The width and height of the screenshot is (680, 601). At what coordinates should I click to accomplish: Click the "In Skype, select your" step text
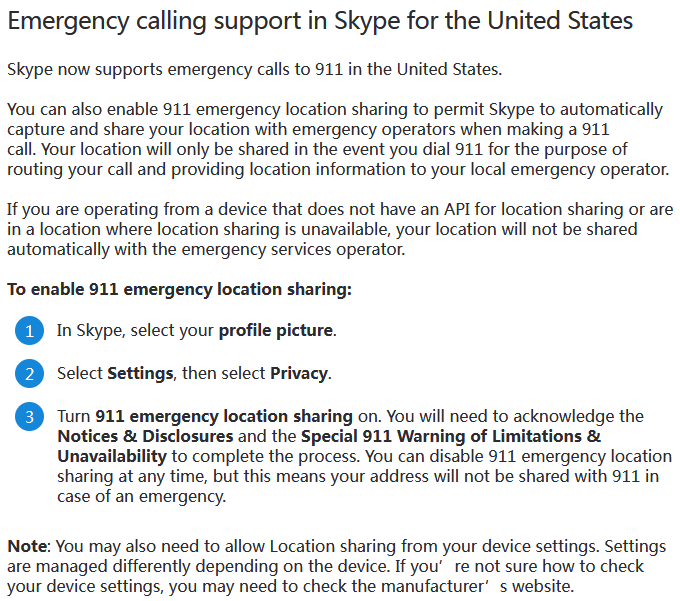tap(137, 331)
